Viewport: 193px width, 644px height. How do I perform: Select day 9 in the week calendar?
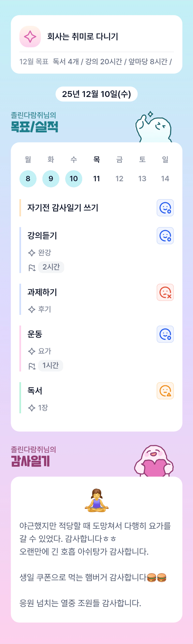[x=51, y=179]
